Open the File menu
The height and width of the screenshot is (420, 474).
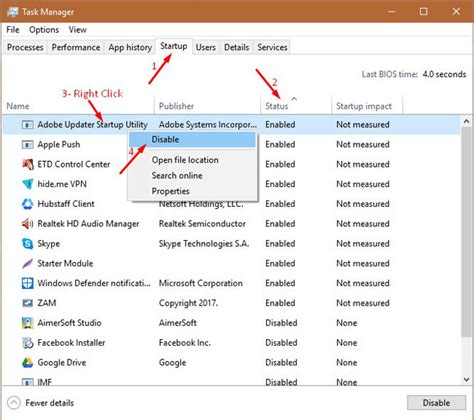[x=13, y=30]
